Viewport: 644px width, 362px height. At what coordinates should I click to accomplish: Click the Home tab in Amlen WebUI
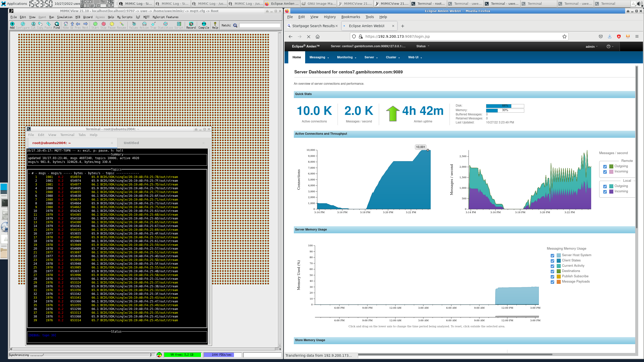pyautogui.click(x=297, y=57)
